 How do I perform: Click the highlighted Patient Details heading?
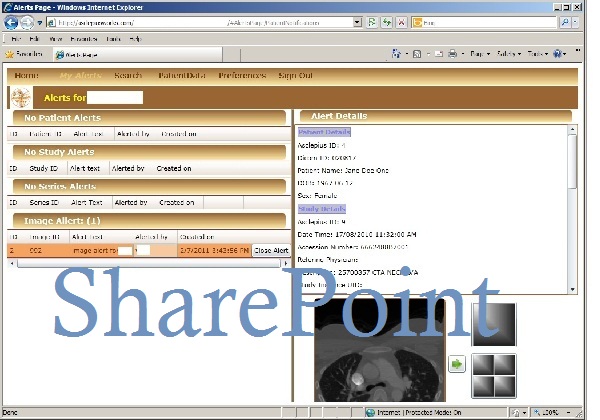tap(324, 132)
